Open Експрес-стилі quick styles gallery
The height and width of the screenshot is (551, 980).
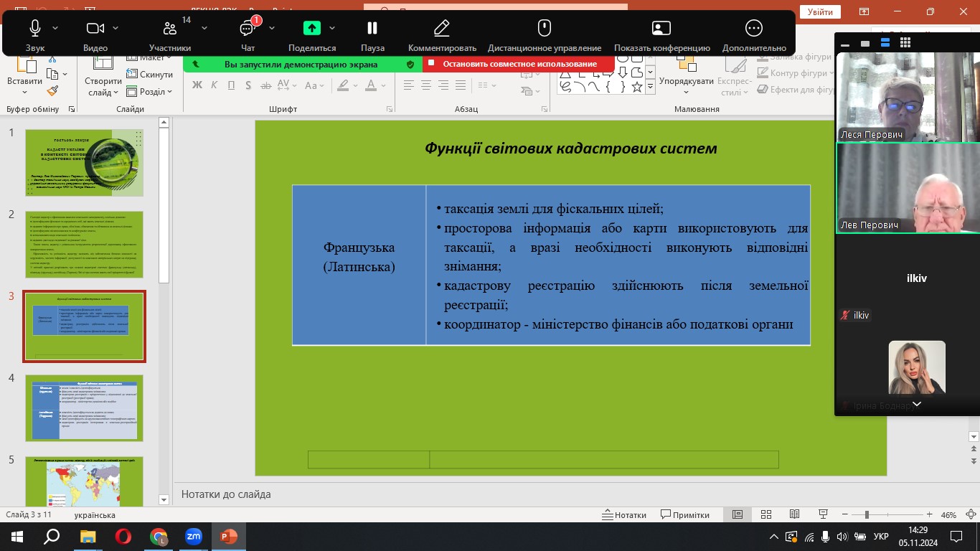[734, 75]
